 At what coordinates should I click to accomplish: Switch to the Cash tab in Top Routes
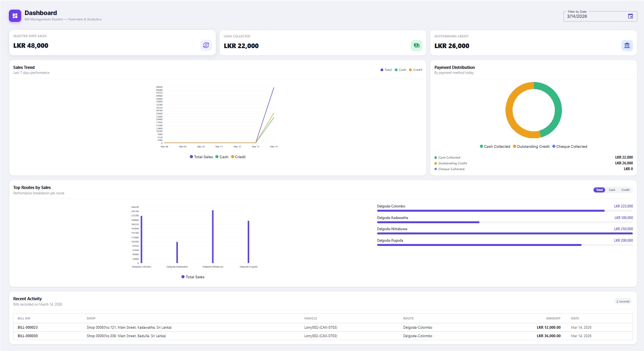(612, 190)
